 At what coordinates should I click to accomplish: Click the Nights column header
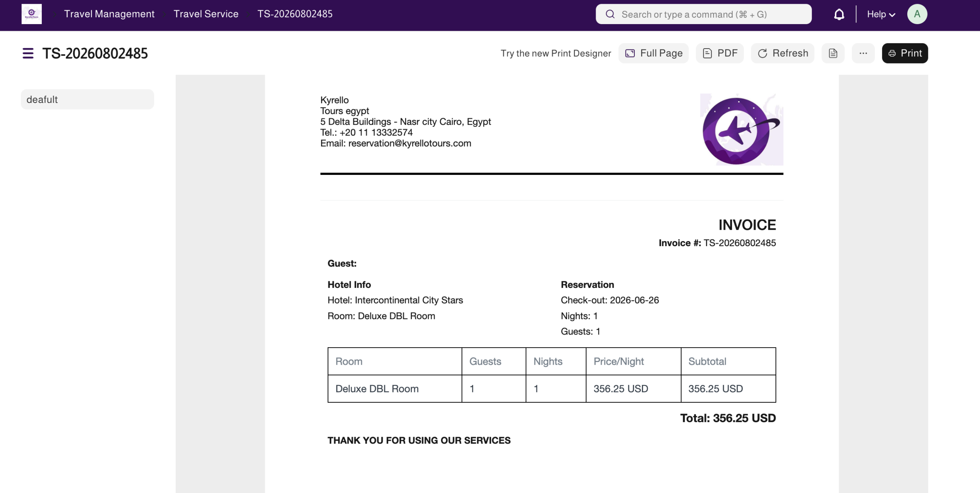click(556, 361)
